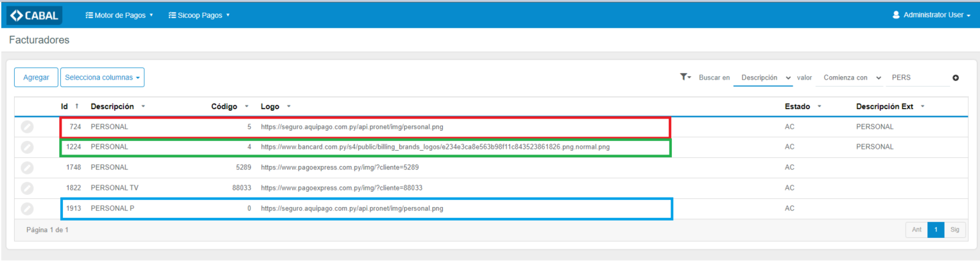Click the code value 5289
Image resolution: width=980 pixels, height=261 pixels.
pos(243,167)
